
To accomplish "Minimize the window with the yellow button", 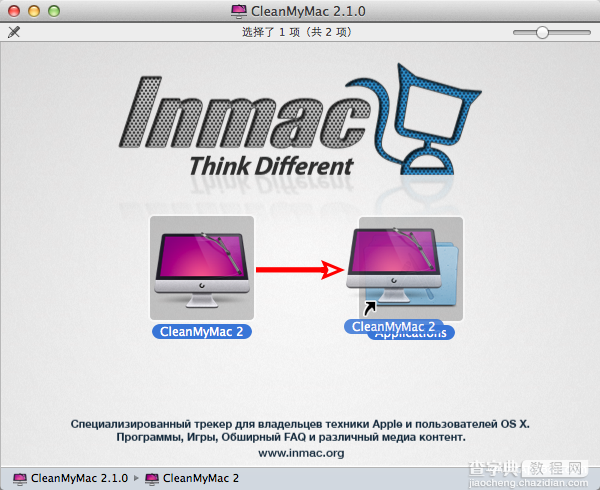I will [x=34, y=11].
